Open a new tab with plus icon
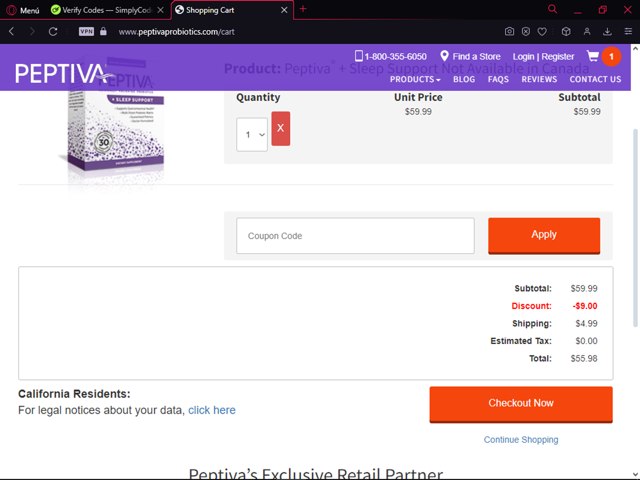The height and width of the screenshot is (480, 640). [303, 9]
